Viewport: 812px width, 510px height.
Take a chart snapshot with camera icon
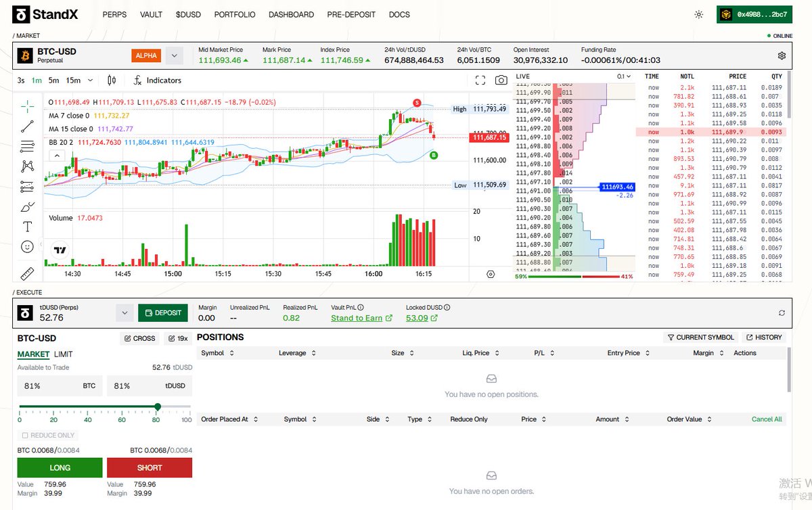pos(501,80)
